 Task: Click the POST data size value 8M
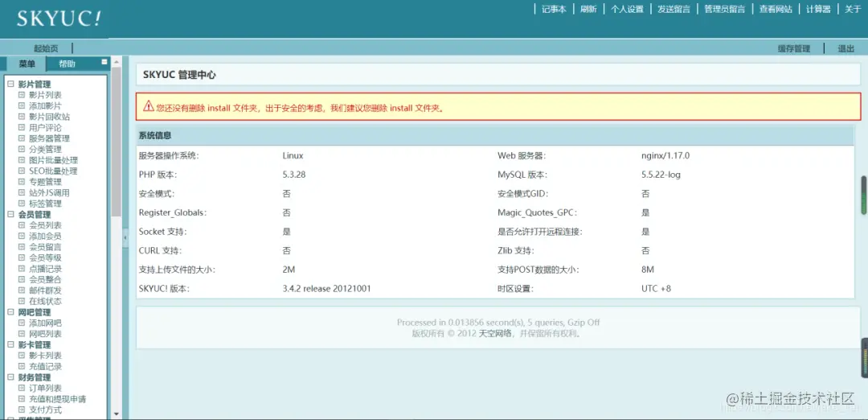[648, 270]
